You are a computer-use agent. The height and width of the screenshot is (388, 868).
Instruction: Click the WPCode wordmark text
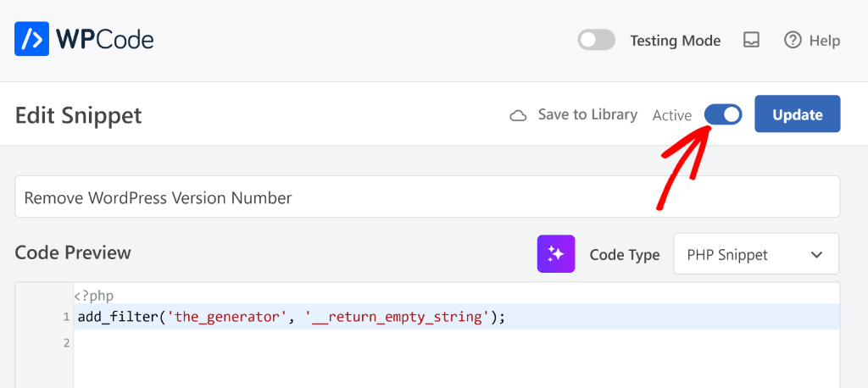(104, 39)
